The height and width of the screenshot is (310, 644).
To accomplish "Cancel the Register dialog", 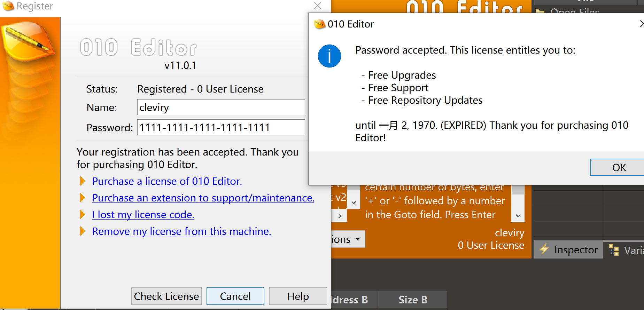I will [x=235, y=296].
